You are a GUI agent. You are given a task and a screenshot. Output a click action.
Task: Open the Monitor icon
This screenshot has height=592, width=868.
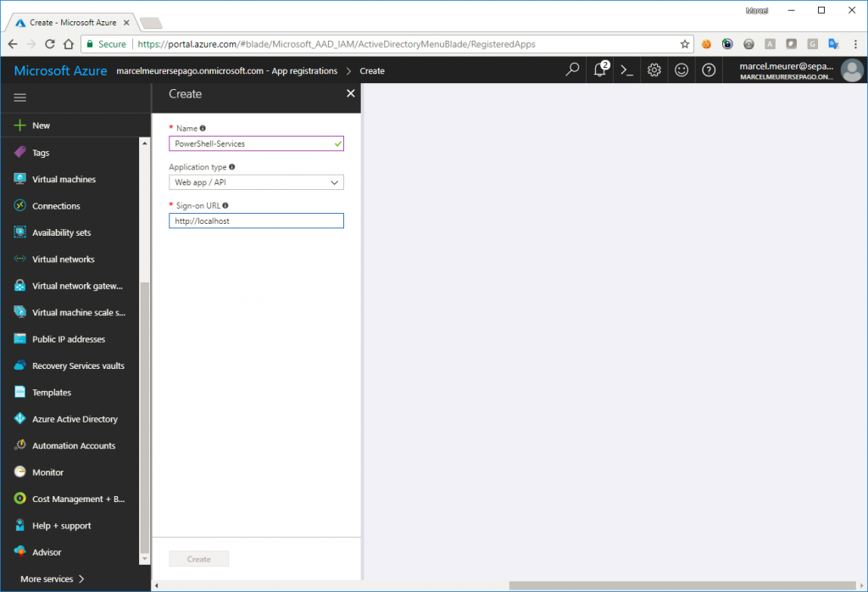point(20,472)
